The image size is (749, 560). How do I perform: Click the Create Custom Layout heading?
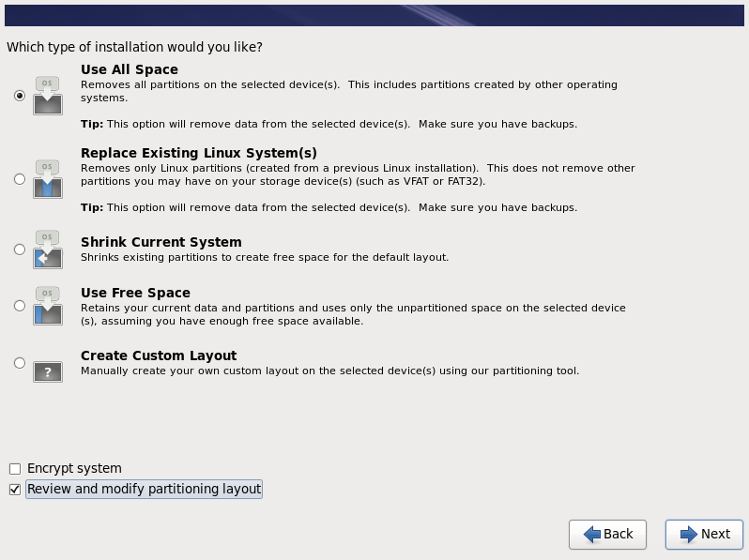[159, 356]
